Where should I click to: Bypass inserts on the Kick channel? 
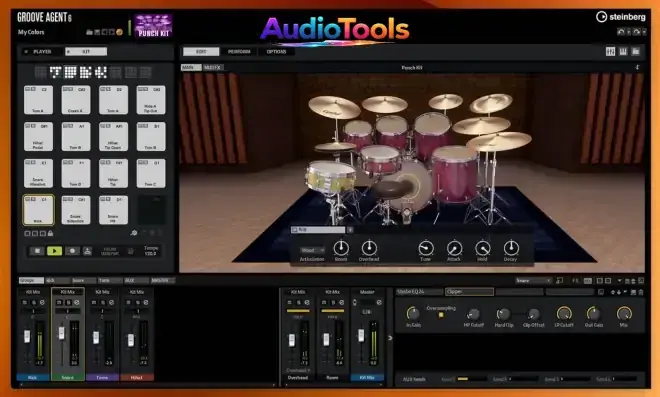tap(42, 302)
